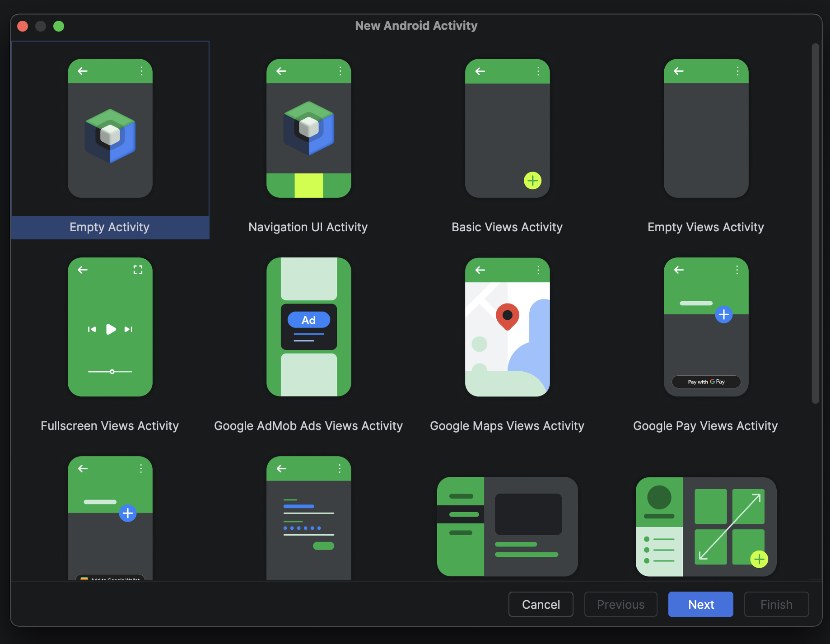Viewport: 830px width, 644px height.
Task: Select the Empty Views Activity thumbnail
Action: click(x=706, y=128)
